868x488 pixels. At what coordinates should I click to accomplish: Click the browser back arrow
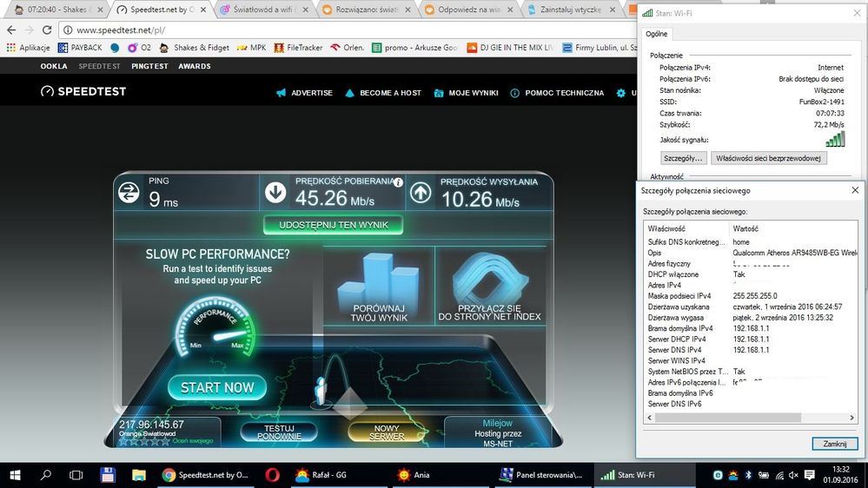click(x=11, y=30)
